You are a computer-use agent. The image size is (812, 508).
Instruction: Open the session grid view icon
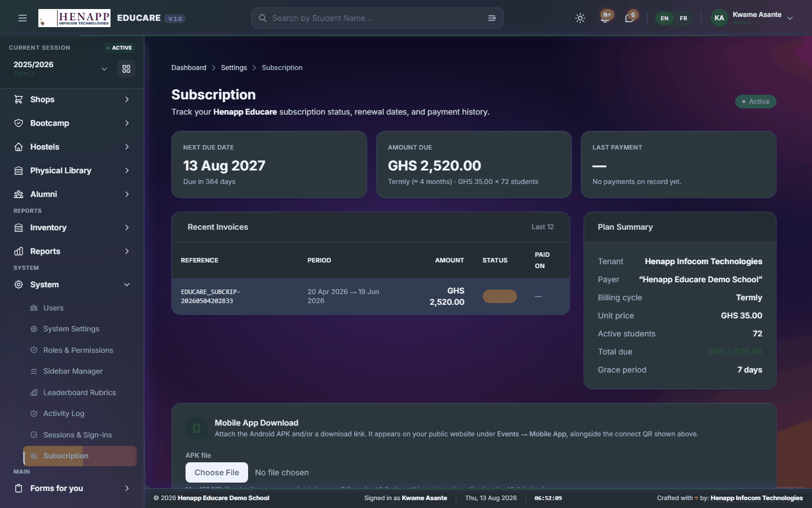coord(126,69)
